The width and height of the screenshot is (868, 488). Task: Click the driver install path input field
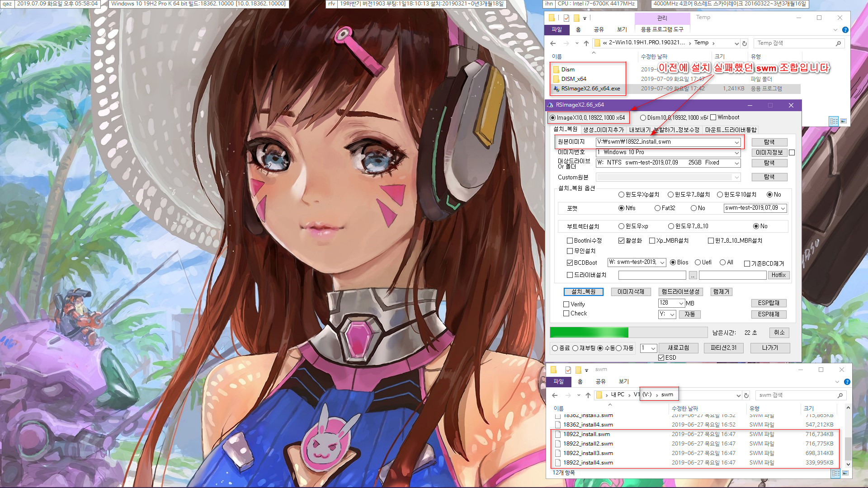coord(652,275)
